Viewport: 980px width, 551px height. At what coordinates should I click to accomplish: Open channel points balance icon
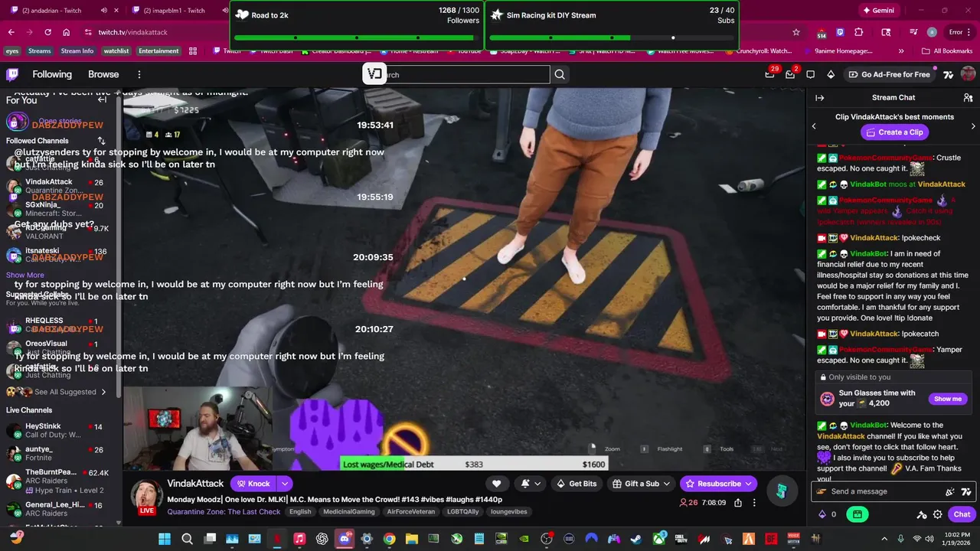click(x=828, y=514)
